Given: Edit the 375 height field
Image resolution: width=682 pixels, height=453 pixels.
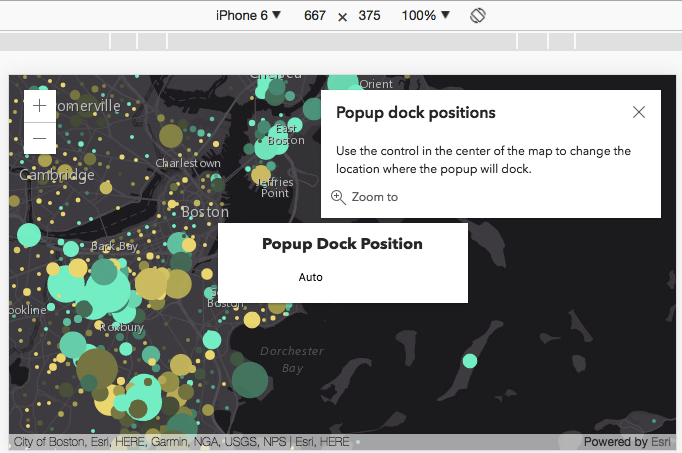Looking at the screenshot, I should 369,16.
